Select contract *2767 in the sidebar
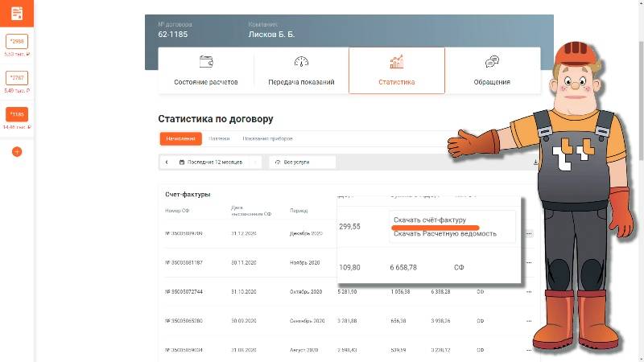The width and height of the screenshot is (644, 362). 17,78
